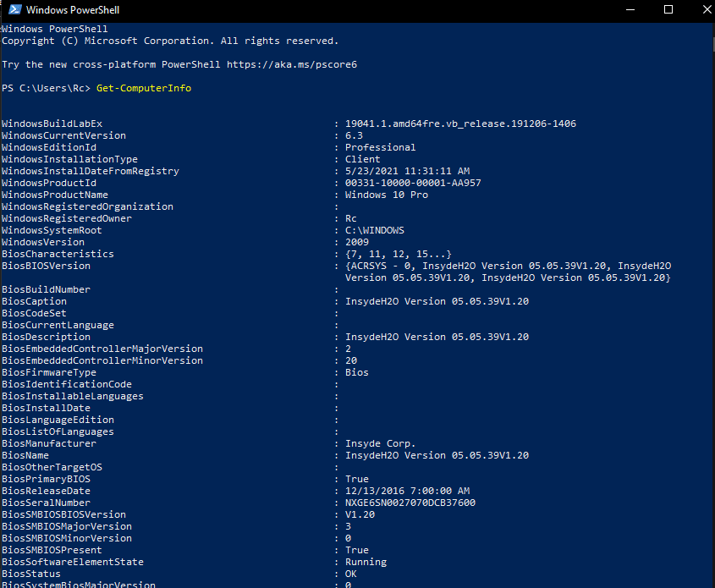Click product ID 00331-10000-00001-AA957
This screenshot has height=588, width=715.
coord(413,183)
